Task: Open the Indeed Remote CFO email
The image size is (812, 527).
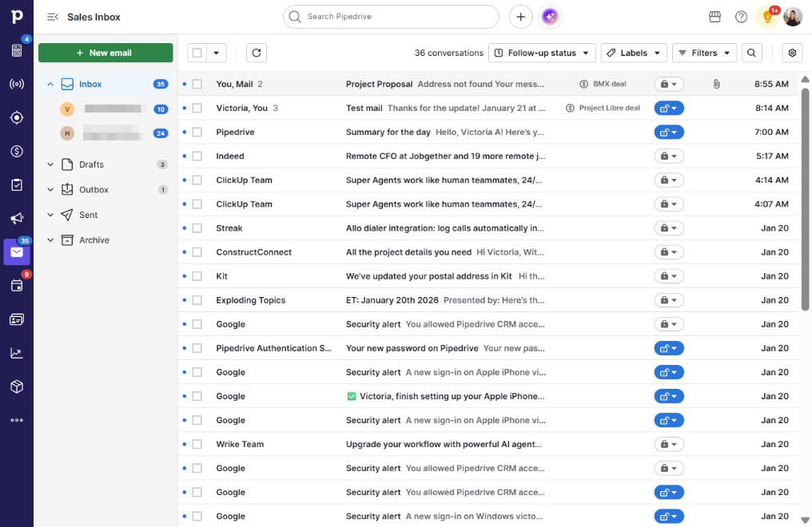Action: (x=445, y=157)
